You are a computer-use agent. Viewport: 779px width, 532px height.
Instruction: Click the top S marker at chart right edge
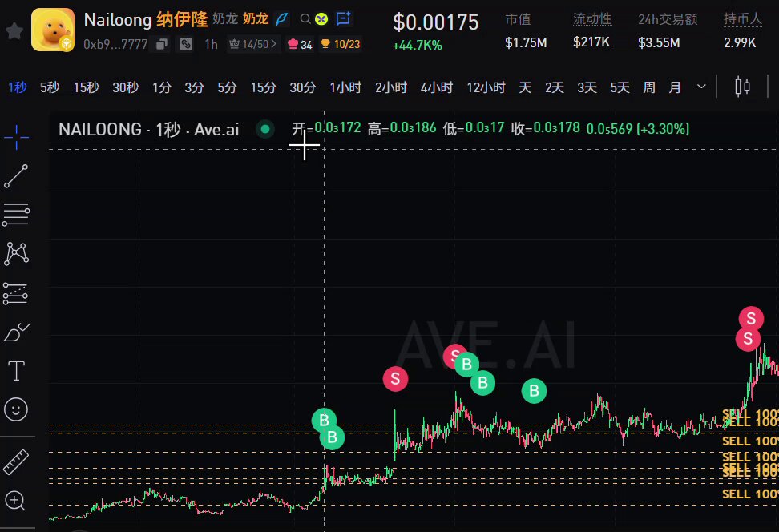point(751,318)
